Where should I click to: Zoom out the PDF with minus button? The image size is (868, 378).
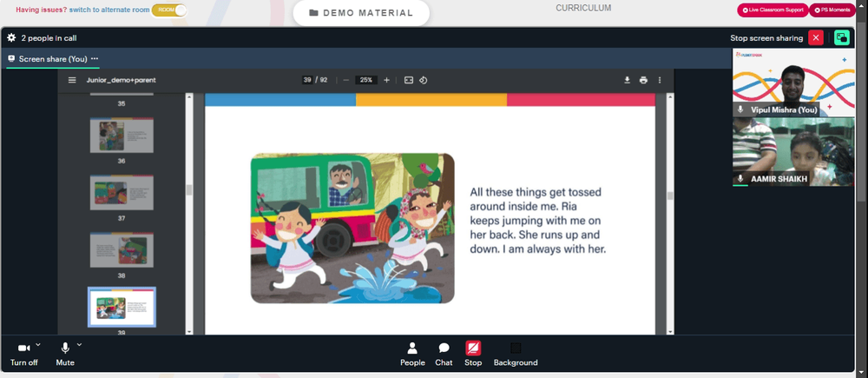[346, 80]
